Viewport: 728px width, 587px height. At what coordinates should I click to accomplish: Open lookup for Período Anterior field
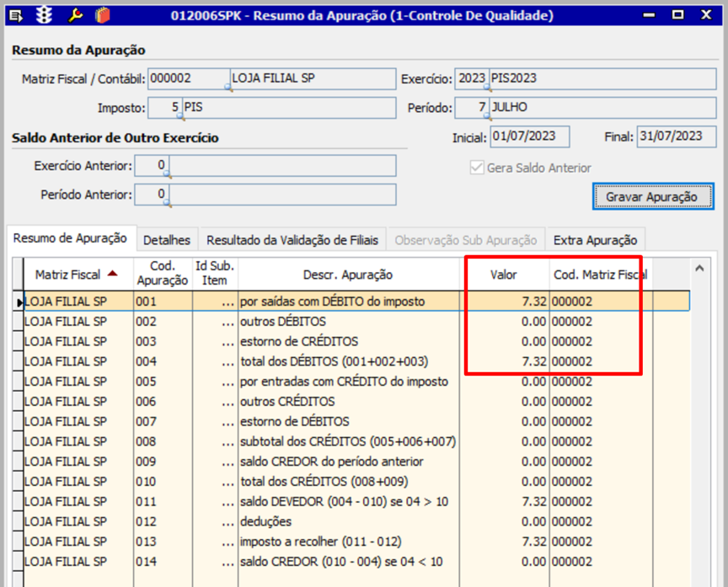[167, 203]
